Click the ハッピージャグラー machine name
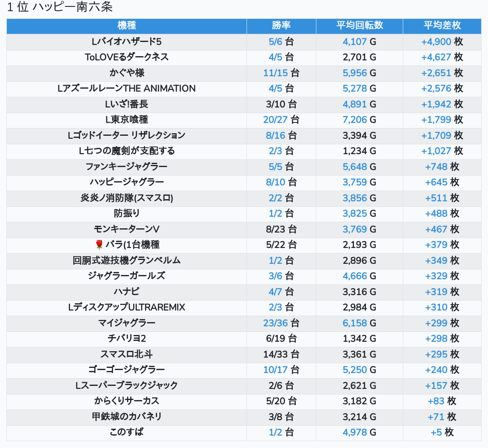 127,182
